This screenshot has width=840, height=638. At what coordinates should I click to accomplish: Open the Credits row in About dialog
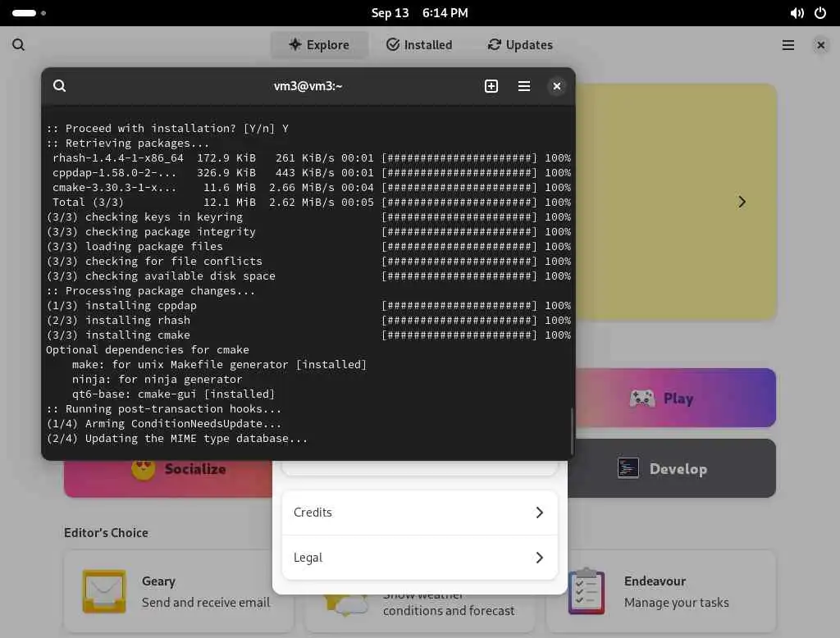(x=419, y=513)
